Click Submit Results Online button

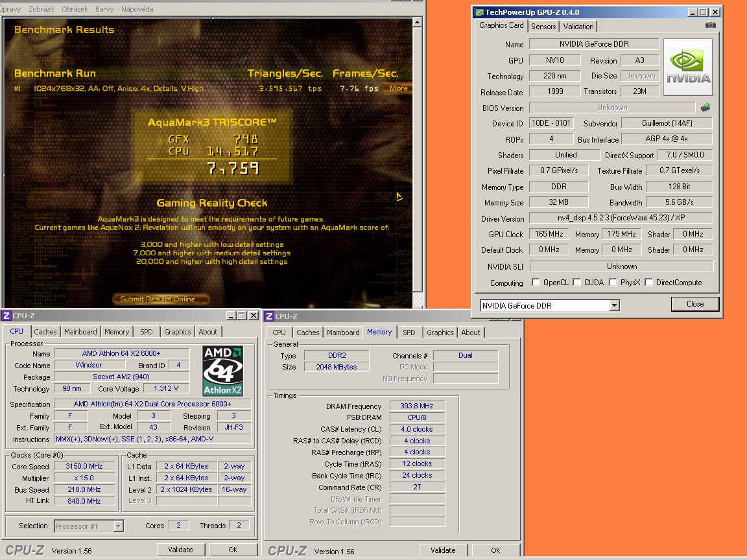tap(161, 299)
